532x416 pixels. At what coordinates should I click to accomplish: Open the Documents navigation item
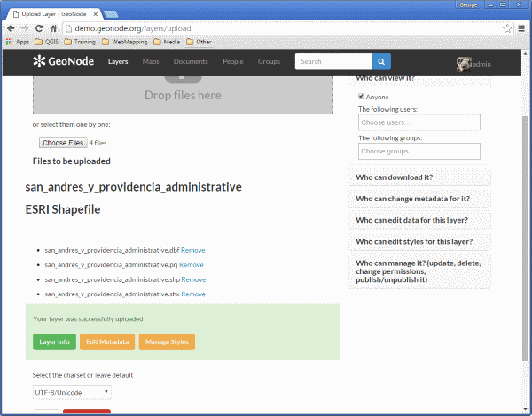pyautogui.click(x=191, y=61)
